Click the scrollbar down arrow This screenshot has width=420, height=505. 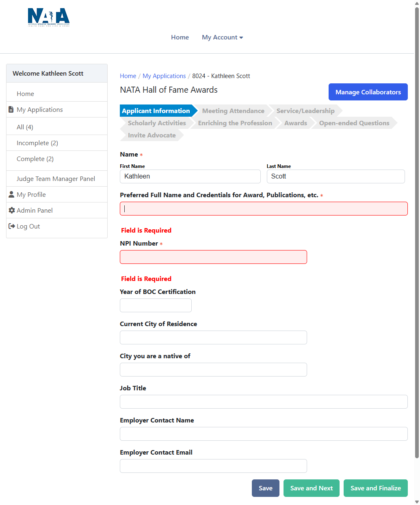pos(417,502)
